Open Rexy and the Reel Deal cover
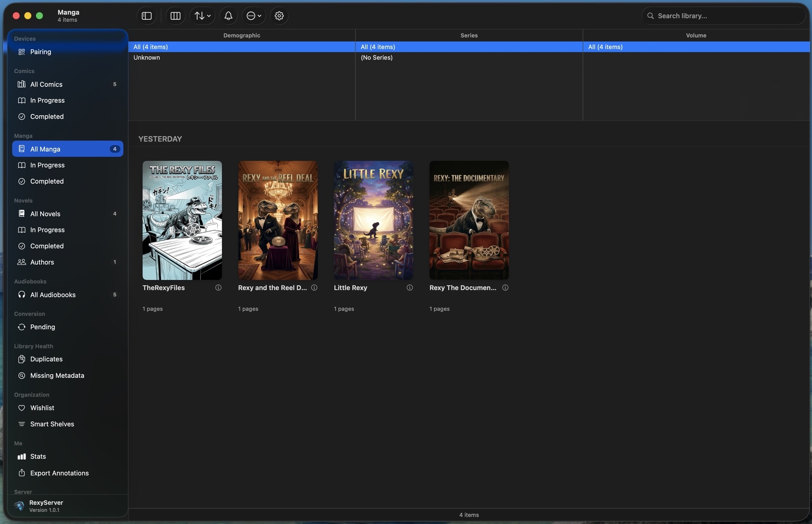The image size is (812, 524). (x=278, y=220)
